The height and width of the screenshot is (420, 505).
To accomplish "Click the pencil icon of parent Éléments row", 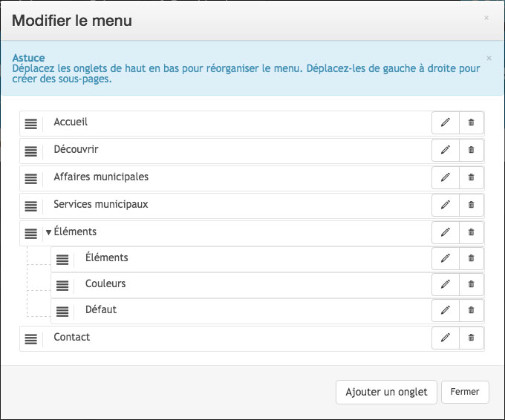I will [x=446, y=232].
